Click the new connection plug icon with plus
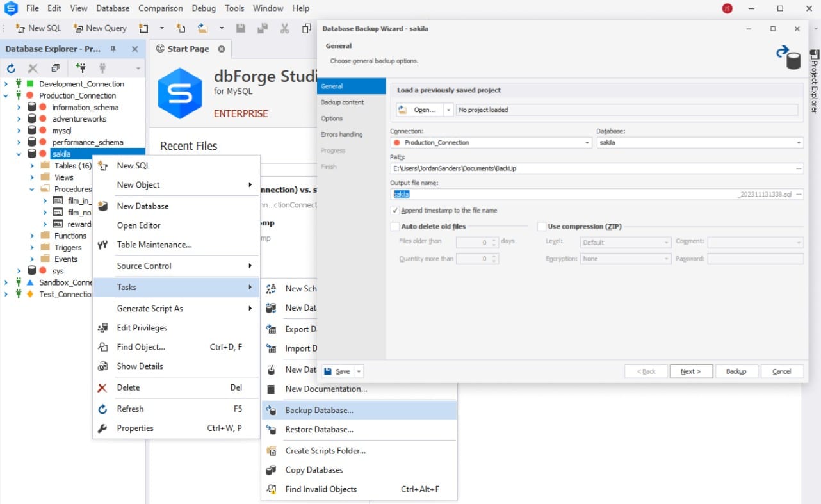The height and width of the screenshot is (504, 821). coord(80,68)
